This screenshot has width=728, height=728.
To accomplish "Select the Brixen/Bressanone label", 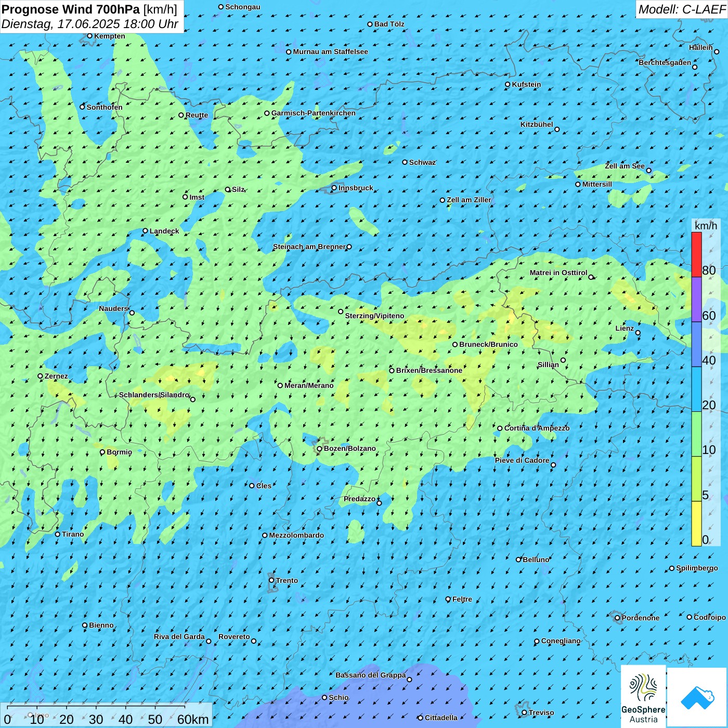I will [429, 370].
